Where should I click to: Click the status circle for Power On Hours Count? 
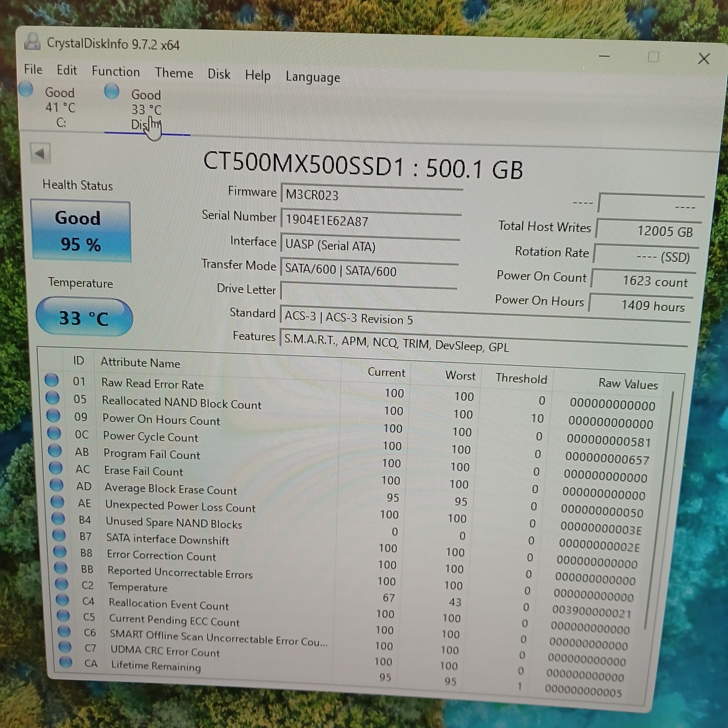coord(53,416)
